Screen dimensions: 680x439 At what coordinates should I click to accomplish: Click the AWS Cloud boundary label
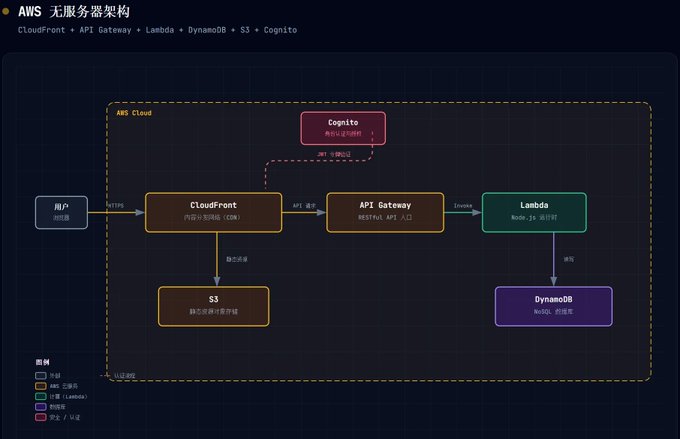[x=134, y=113]
